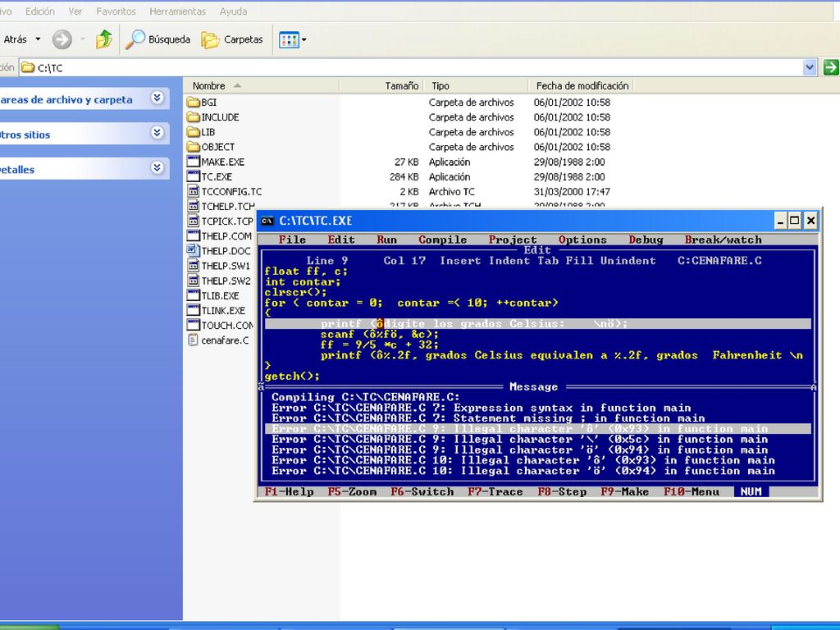Open the Favoritos menu in Explorer

(116, 11)
